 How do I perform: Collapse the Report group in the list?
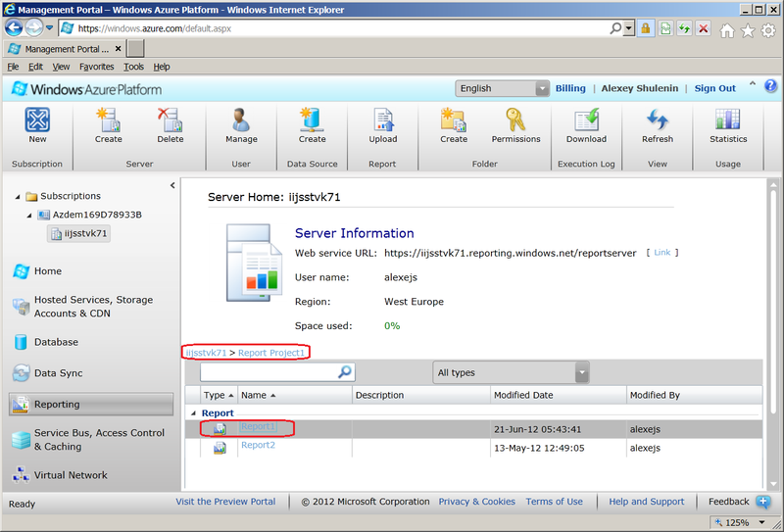click(x=193, y=413)
